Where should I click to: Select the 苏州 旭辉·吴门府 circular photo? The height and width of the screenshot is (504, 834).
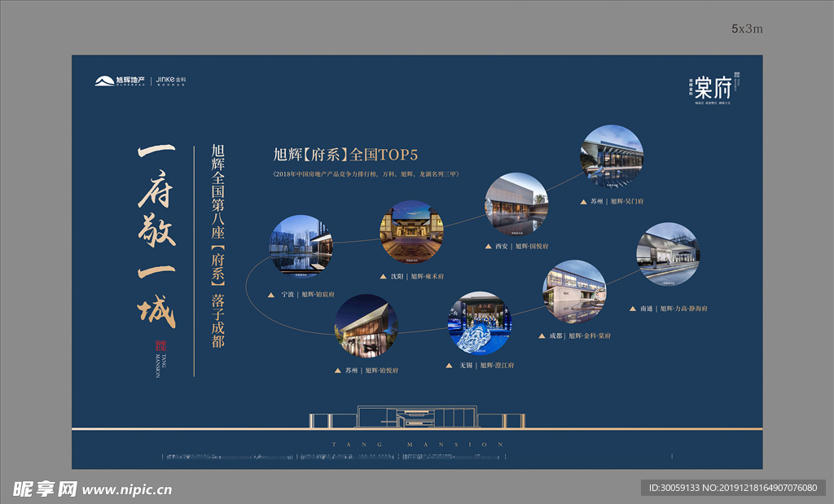[x=612, y=156]
